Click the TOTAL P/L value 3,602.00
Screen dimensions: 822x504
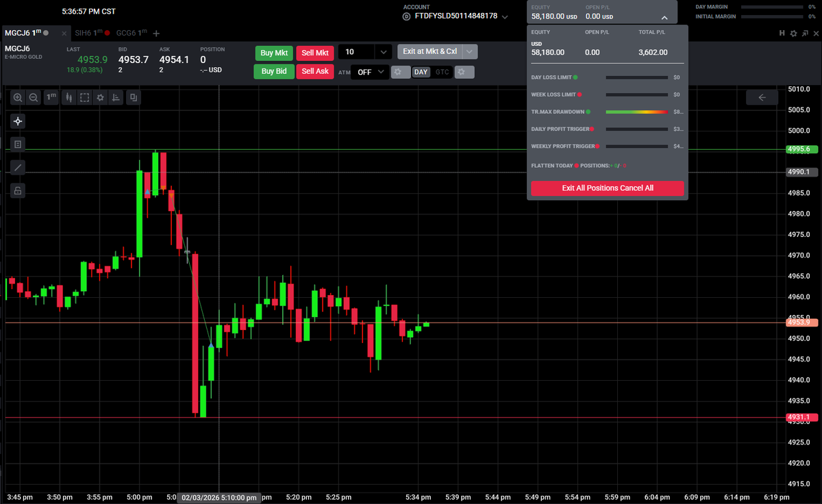tap(653, 52)
